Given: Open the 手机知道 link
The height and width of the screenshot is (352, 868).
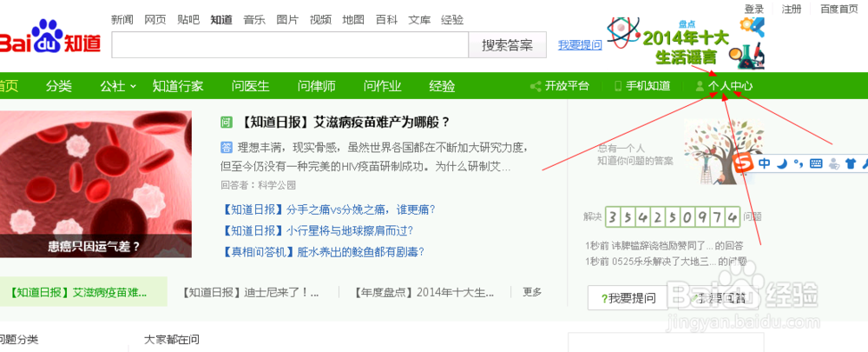Looking at the screenshot, I should 648,86.
